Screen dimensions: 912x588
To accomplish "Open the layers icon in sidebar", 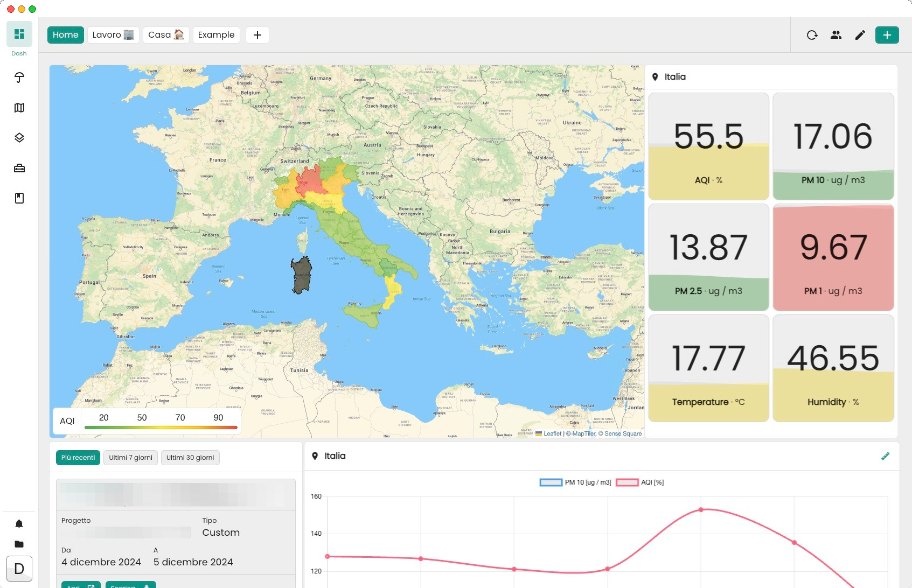I will tap(19, 138).
